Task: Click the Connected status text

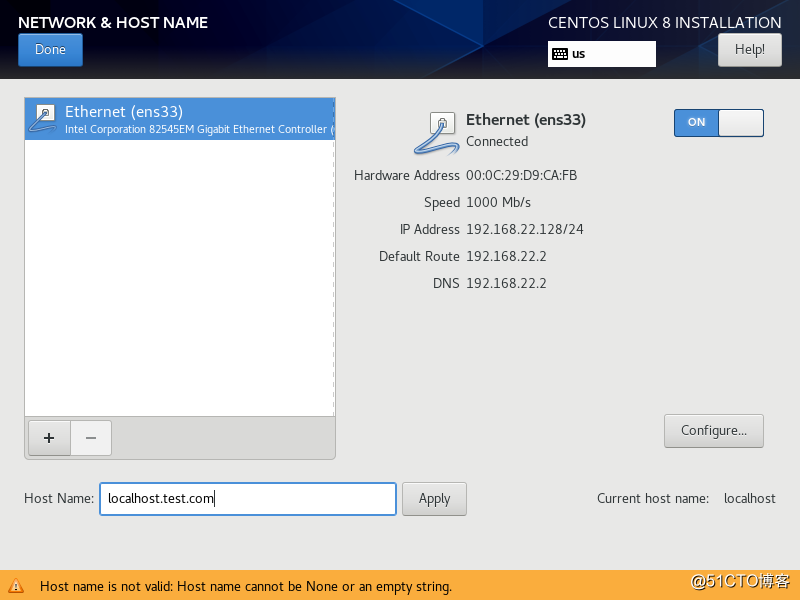Action: [x=497, y=141]
